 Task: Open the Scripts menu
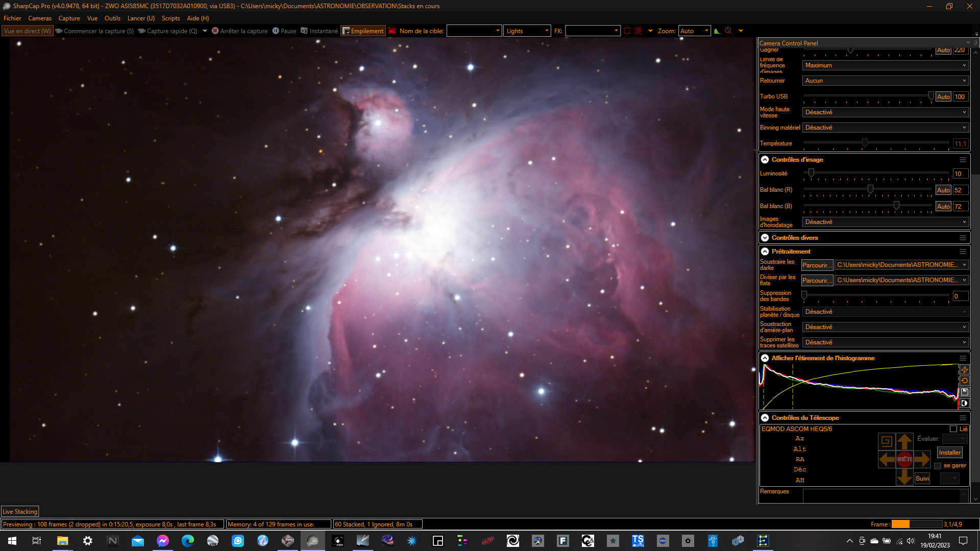170,18
